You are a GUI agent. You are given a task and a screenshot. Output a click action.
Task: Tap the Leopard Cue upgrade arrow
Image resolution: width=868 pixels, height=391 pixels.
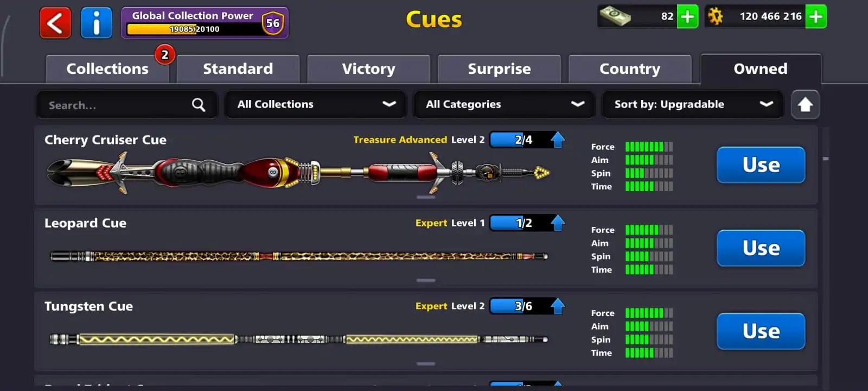point(558,223)
